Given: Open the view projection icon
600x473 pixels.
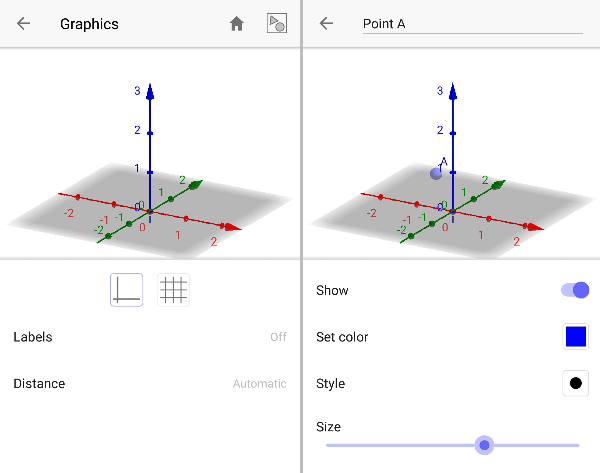Looking at the screenshot, I should pyautogui.click(x=277, y=24).
